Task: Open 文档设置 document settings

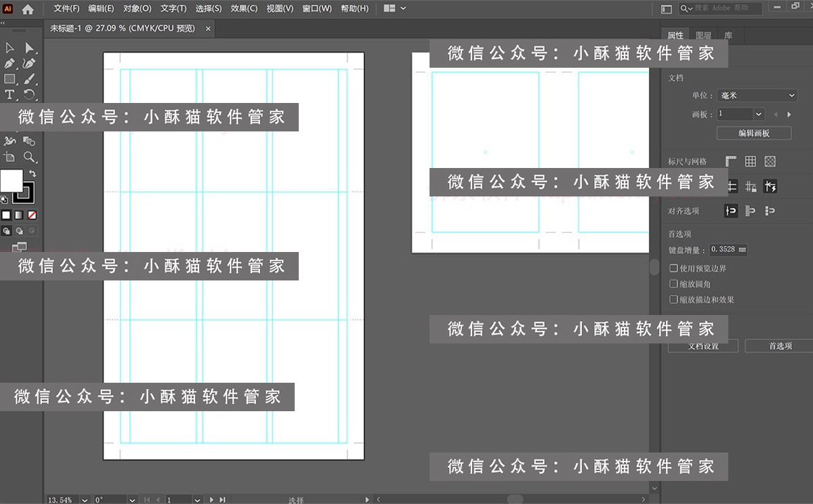Action: click(703, 345)
